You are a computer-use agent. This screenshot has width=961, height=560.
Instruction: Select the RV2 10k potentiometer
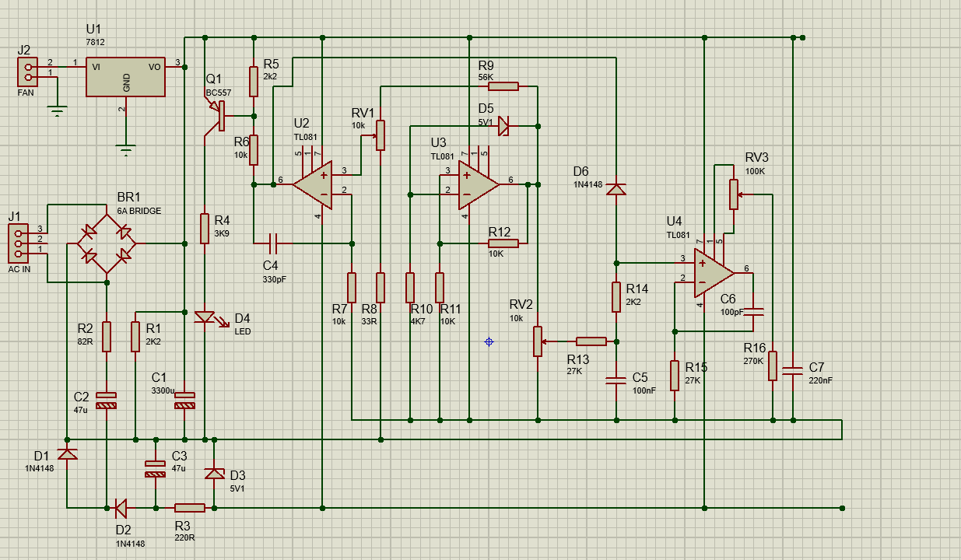[538, 341]
